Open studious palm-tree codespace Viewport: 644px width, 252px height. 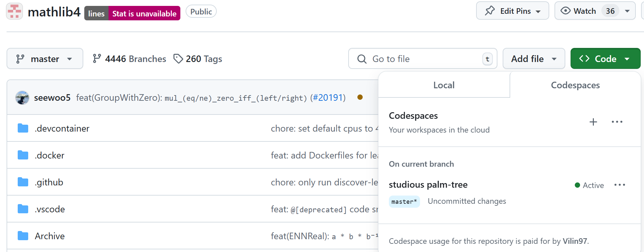pyautogui.click(x=428, y=185)
